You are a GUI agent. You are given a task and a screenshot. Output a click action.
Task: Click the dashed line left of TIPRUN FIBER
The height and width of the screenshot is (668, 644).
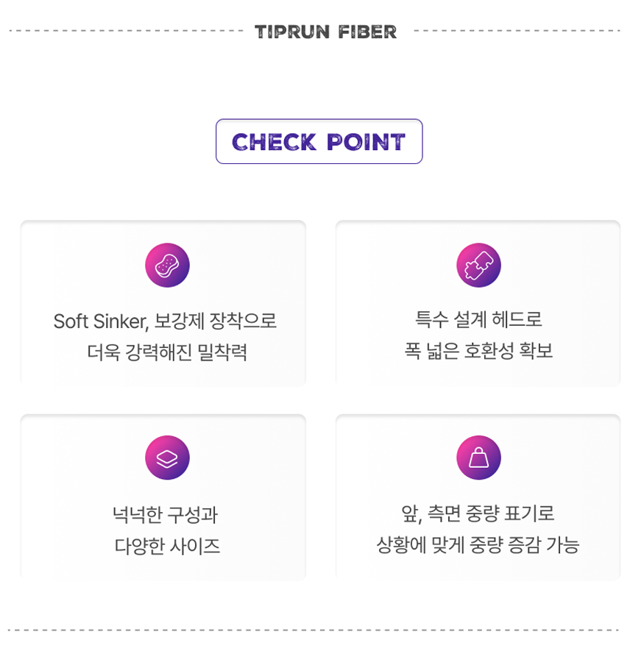(x=126, y=31)
